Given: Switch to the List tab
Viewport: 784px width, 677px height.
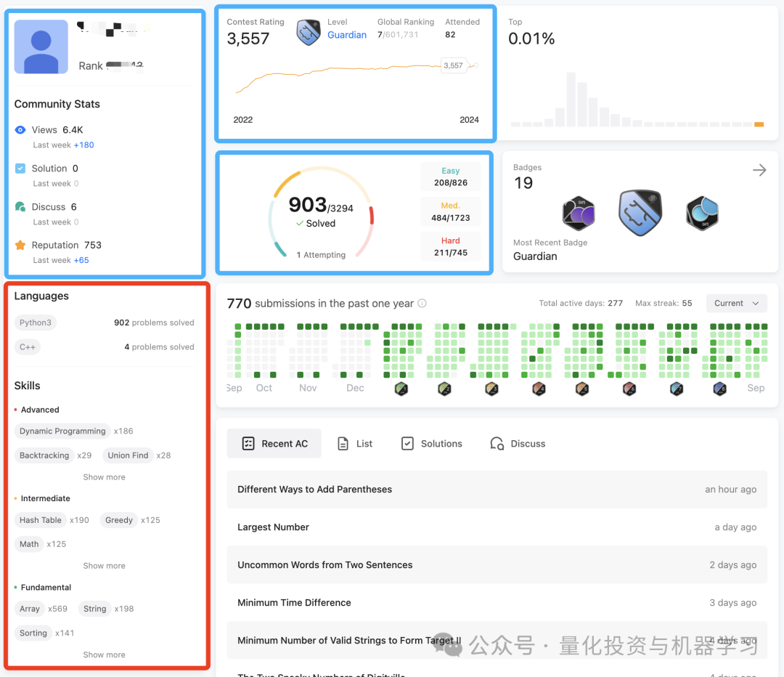Looking at the screenshot, I should [x=355, y=443].
